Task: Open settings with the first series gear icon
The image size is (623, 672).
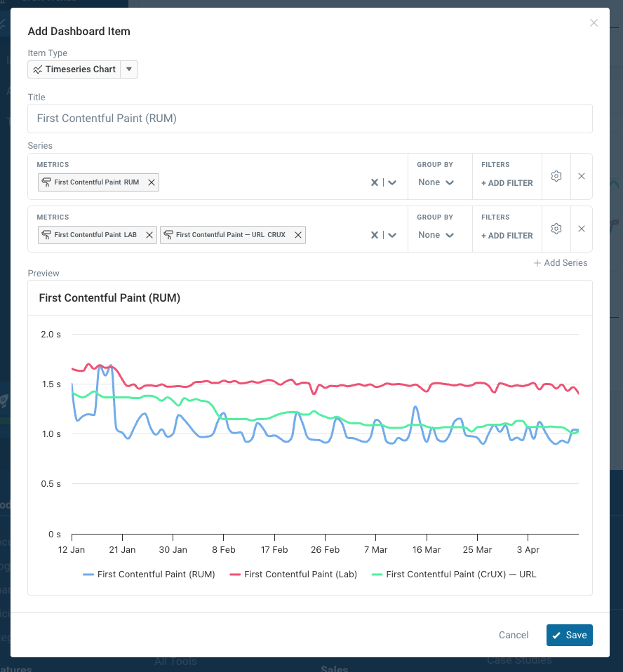Action: (x=556, y=176)
